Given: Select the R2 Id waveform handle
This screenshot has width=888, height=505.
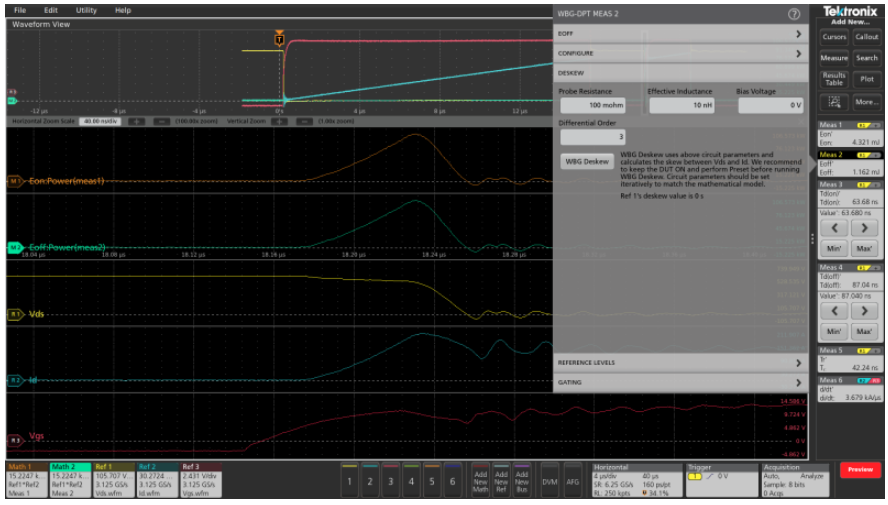Looking at the screenshot, I should [15, 380].
